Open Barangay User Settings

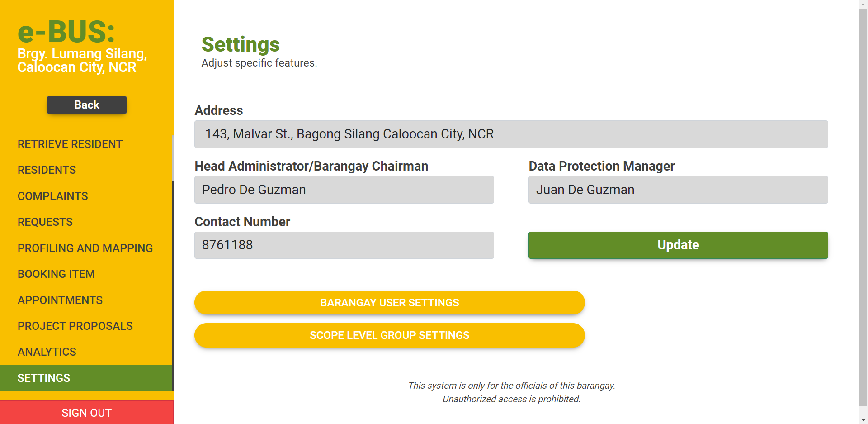pos(389,303)
